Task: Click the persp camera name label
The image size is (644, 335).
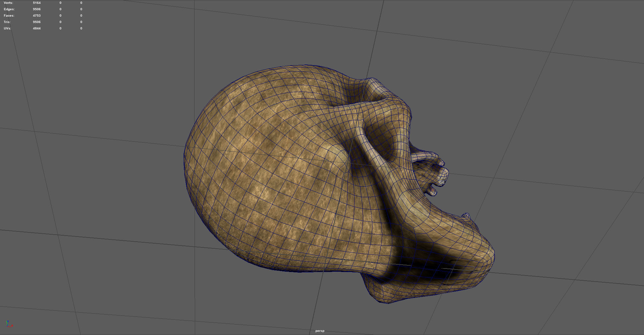Action: (x=320, y=331)
